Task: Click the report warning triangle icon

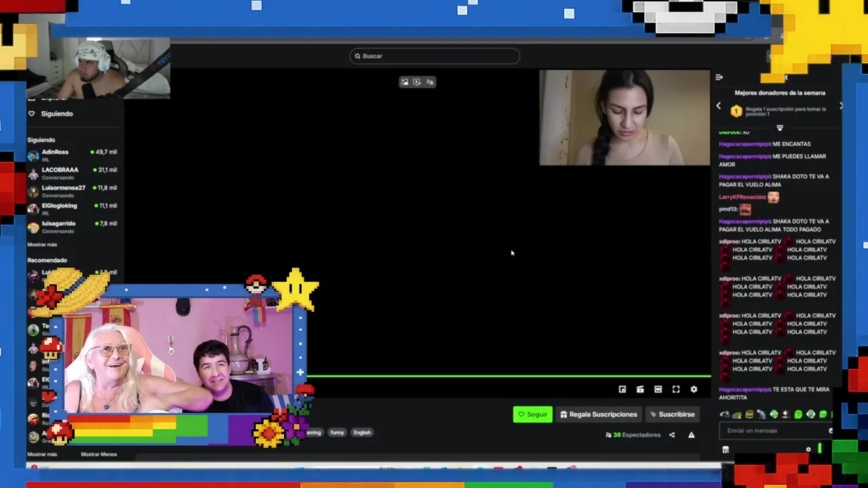Action: (x=691, y=435)
